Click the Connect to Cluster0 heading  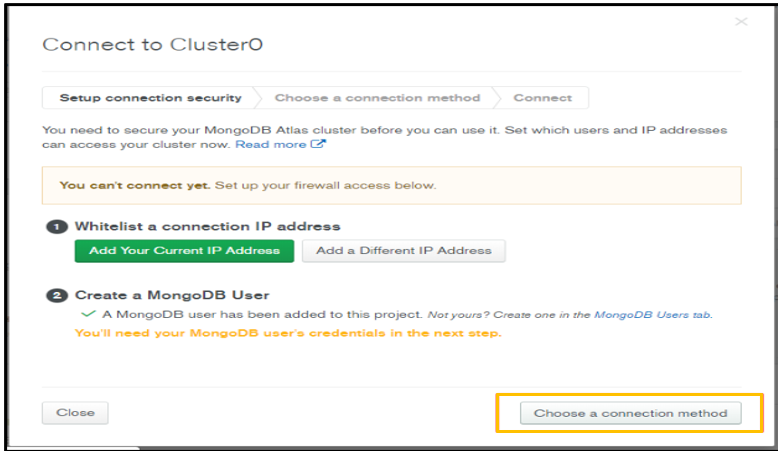[152, 45]
